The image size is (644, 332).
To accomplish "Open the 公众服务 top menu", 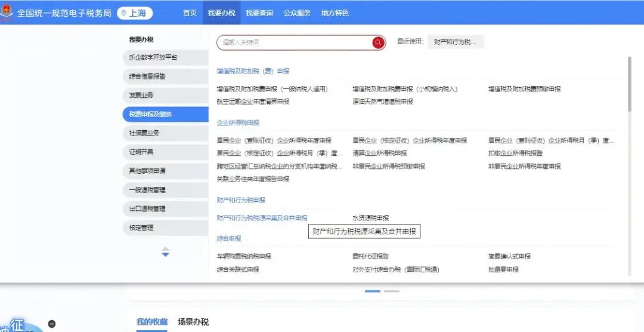I will pyautogui.click(x=297, y=13).
